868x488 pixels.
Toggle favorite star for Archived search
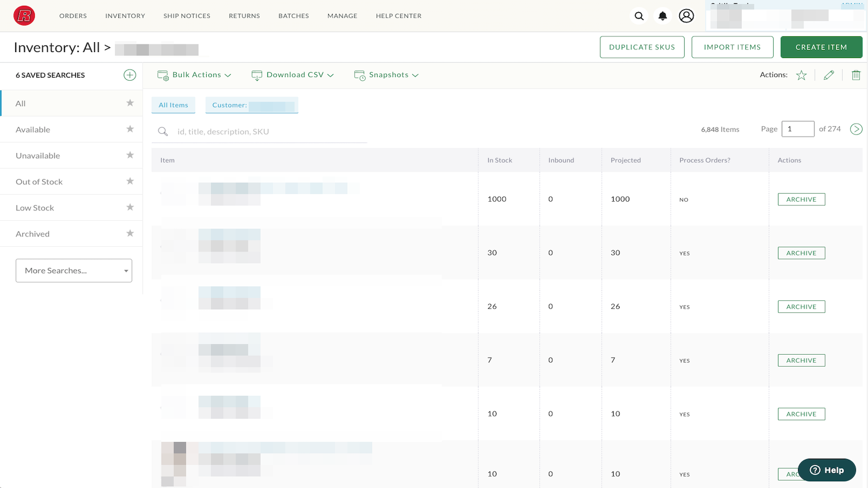(x=130, y=233)
